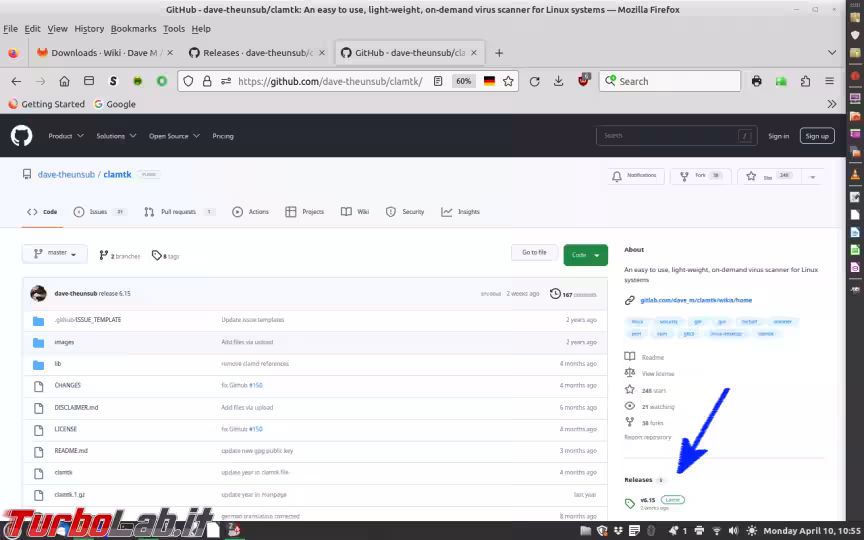
Task: Switch to the Downloads Wiki tab
Action: pos(105,53)
